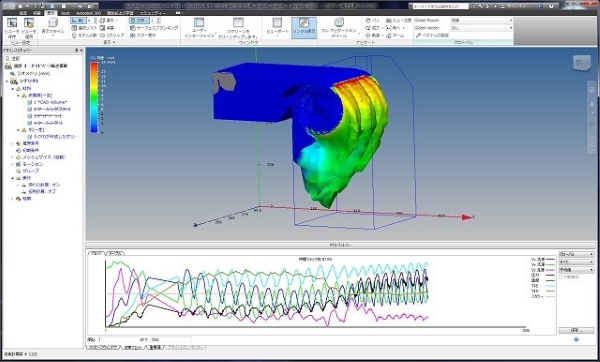Collapse the scenario node in the design tree
Viewport: 600px width, 362px height.
(x=7, y=82)
